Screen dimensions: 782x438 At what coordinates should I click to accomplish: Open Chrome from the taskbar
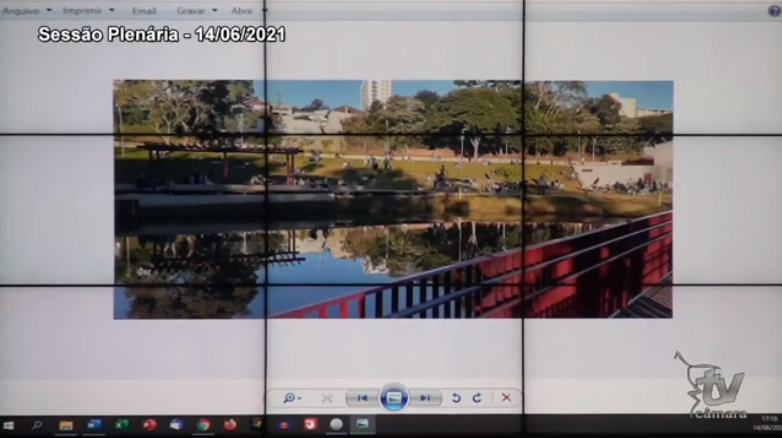click(203, 425)
